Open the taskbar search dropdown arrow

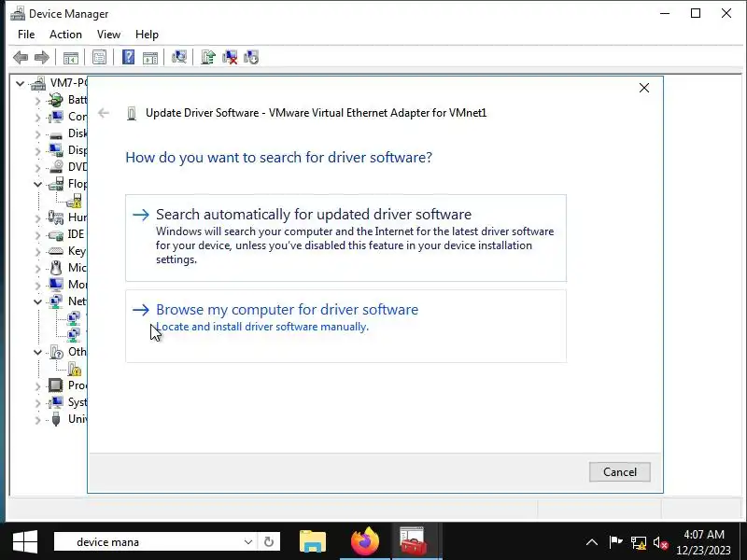point(248,542)
